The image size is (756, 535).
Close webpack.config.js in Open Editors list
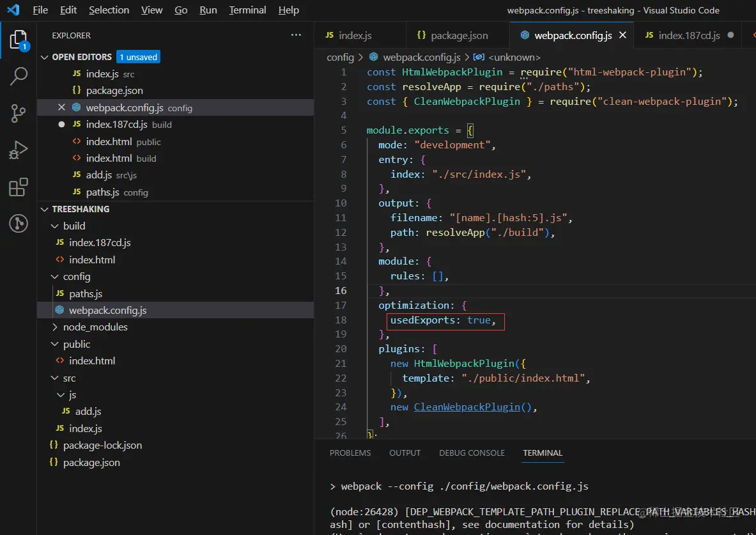click(x=61, y=107)
